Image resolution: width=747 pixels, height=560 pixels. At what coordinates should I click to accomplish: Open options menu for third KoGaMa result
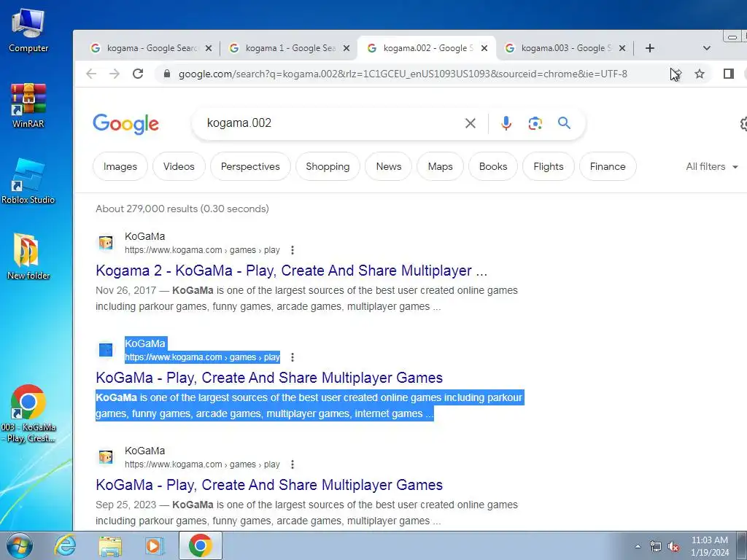(293, 464)
